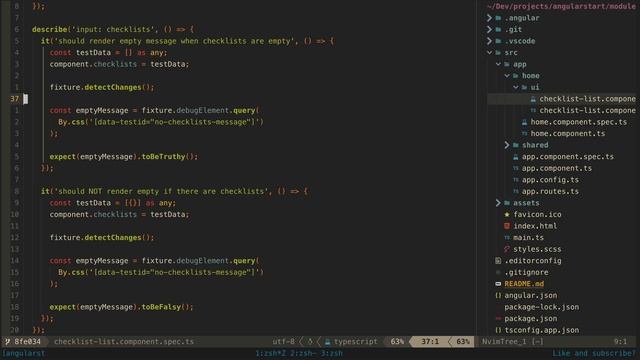Click the home.component.ts TypeScript icon
Image resolution: width=640 pixels, height=360 pixels.
[524, 133]
